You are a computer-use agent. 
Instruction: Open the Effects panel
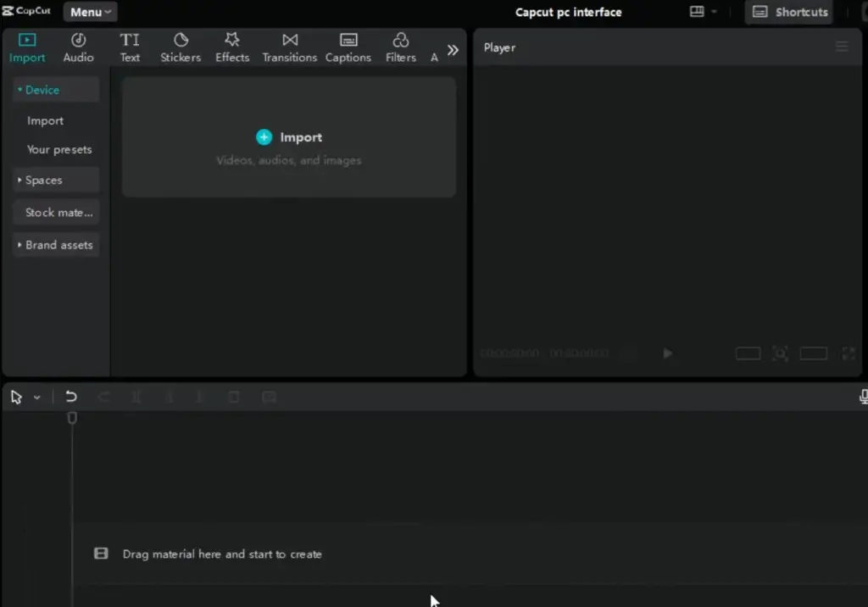[231, 47]
